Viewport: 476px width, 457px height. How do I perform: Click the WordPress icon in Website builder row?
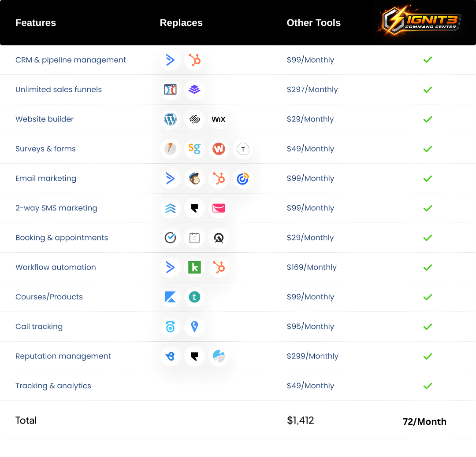[x=170, y=119]
